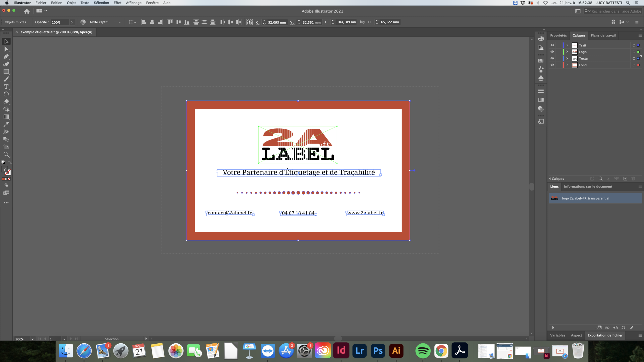Click the Exportation de fichier button
The image size is (644, 362).
[x=606, y=335]
